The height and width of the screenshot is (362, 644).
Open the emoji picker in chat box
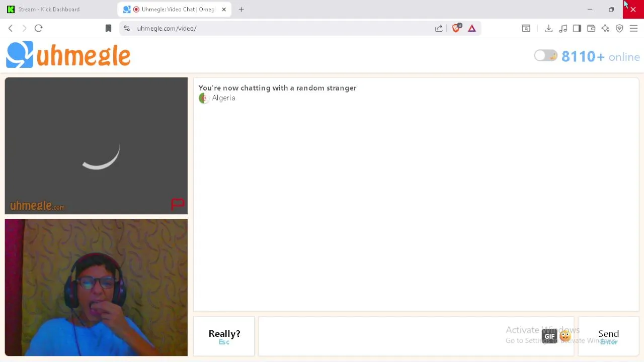(x=565, y=335)
